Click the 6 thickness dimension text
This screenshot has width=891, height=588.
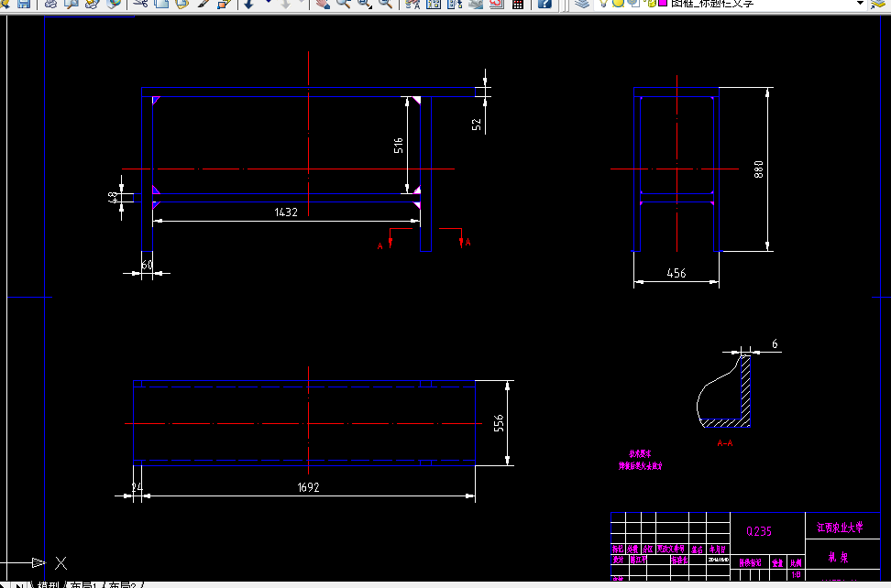[x=775, y=344]
